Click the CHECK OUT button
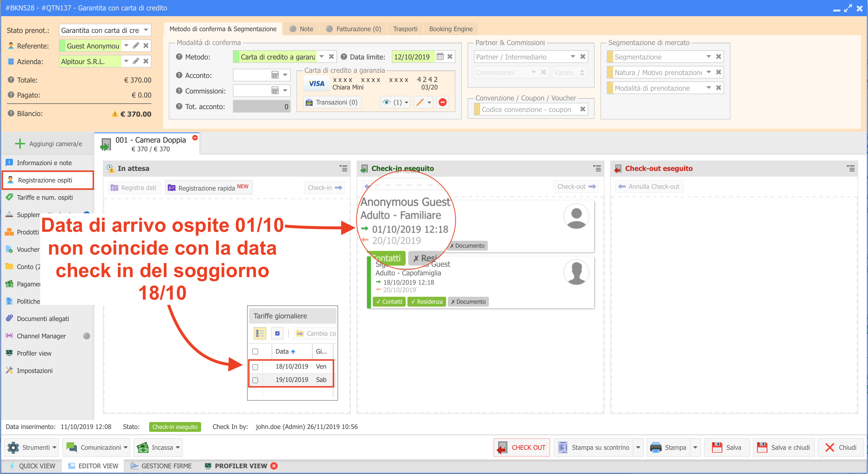 522,447
